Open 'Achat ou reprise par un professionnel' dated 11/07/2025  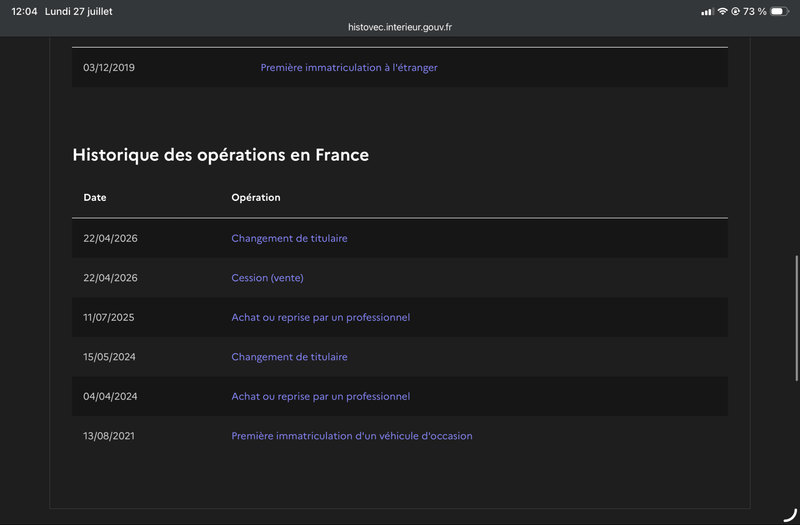coord(320,317)
